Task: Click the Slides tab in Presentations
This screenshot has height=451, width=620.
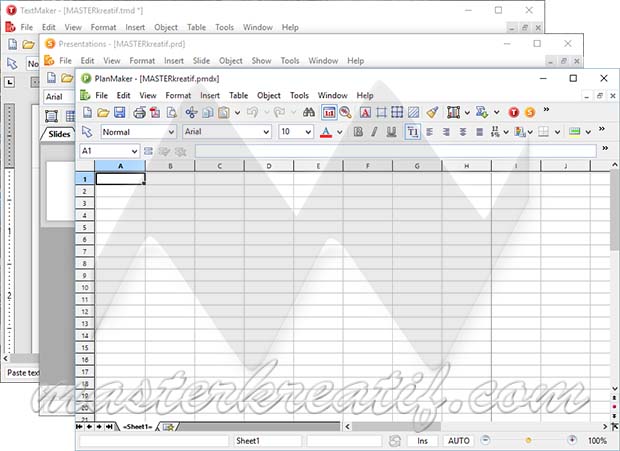Action: click(x=59, y=134)
